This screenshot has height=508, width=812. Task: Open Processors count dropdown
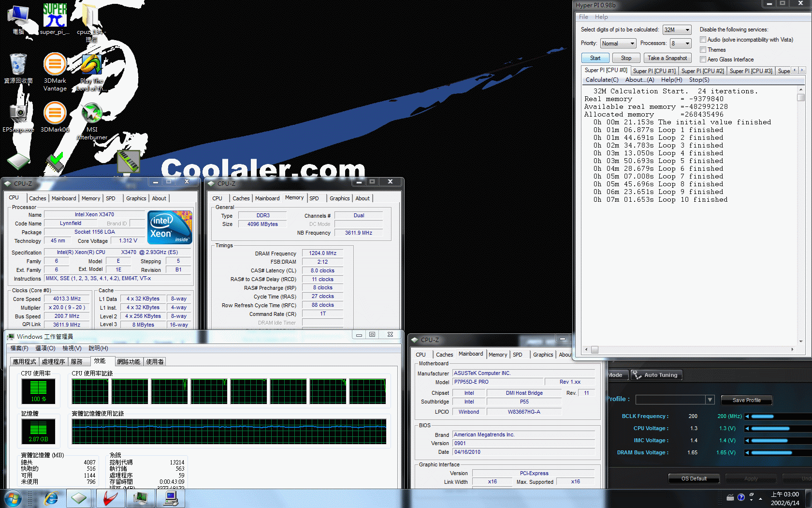(681, 44)
